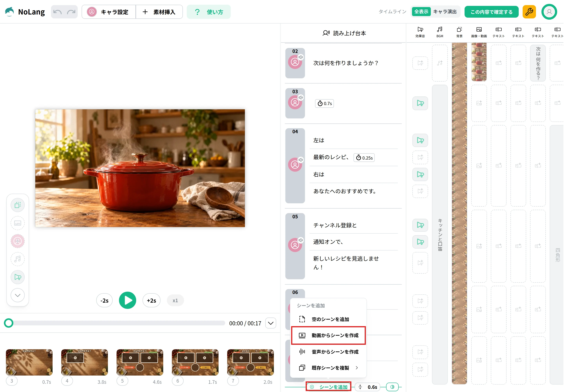The image size is (565, 392).
Task: Toggle voice on scene 02 character avatar
Action: (300, 57)
